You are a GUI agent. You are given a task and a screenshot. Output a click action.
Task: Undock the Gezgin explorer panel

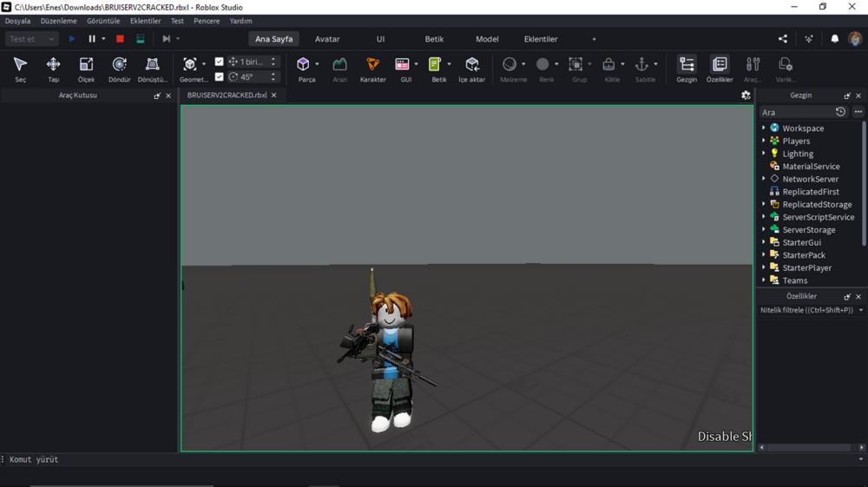847,95
